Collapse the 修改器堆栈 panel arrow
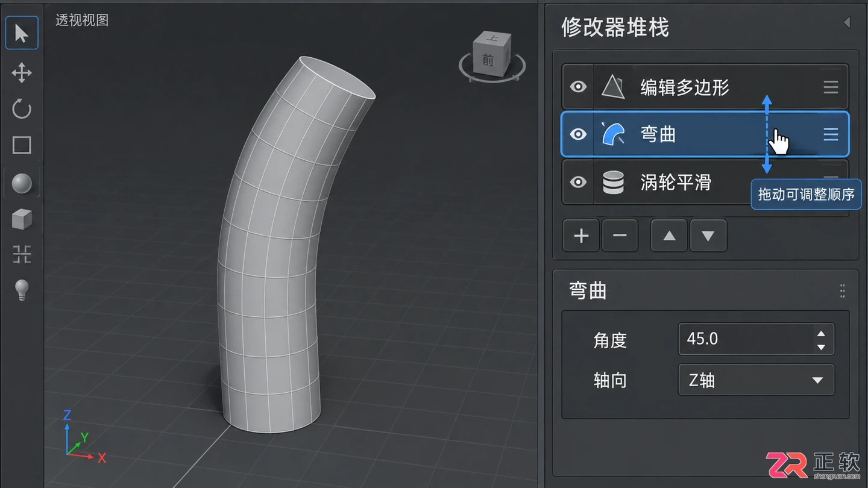Viewport: 868px width, 488px height. click(846, 22)
